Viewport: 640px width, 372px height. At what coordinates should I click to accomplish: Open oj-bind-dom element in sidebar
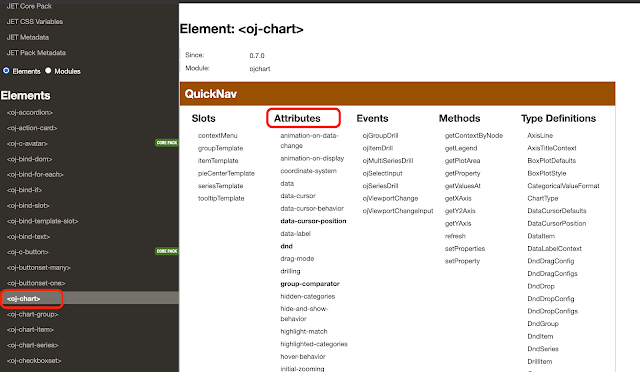[x=29, y=159]
